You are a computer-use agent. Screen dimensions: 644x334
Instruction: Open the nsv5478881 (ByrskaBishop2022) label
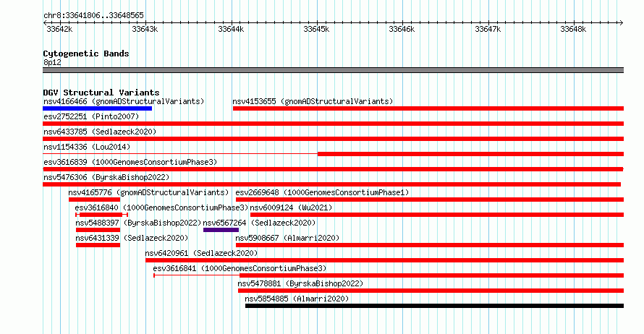pos(300,283)
